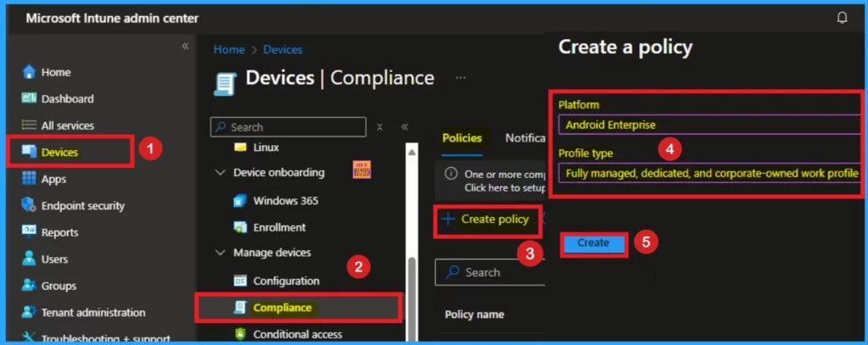The width and height of the screenshot is (868, 345).
Task: Click the All services list icon
Action: (28, 125)
